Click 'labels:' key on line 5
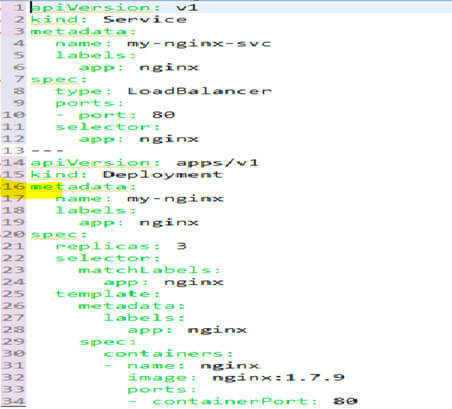Screen dimensions: 452x409 96,55
